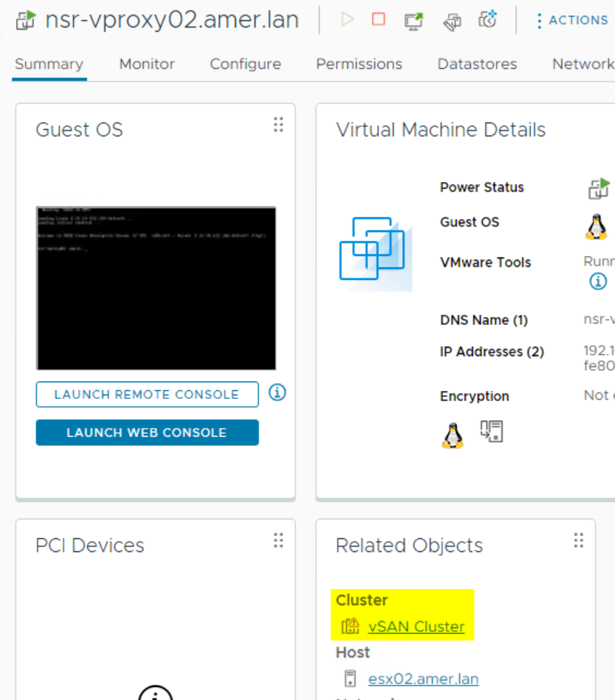Switch to the Networks tab
This screenshot has height=700, width=615.
click(x=583, y=64)
